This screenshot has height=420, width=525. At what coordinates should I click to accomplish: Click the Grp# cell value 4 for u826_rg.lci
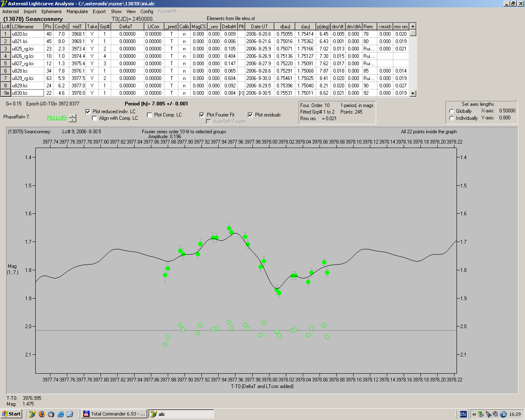click(105, 56)
